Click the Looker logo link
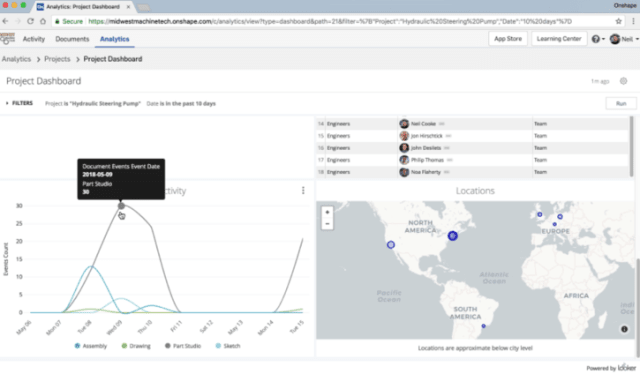Viewport: 640px width, 374px height. [627, 367]
